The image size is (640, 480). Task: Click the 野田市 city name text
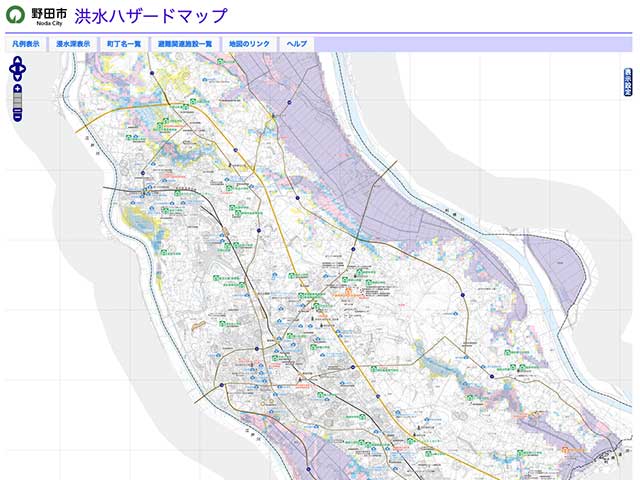coord(50,13)
